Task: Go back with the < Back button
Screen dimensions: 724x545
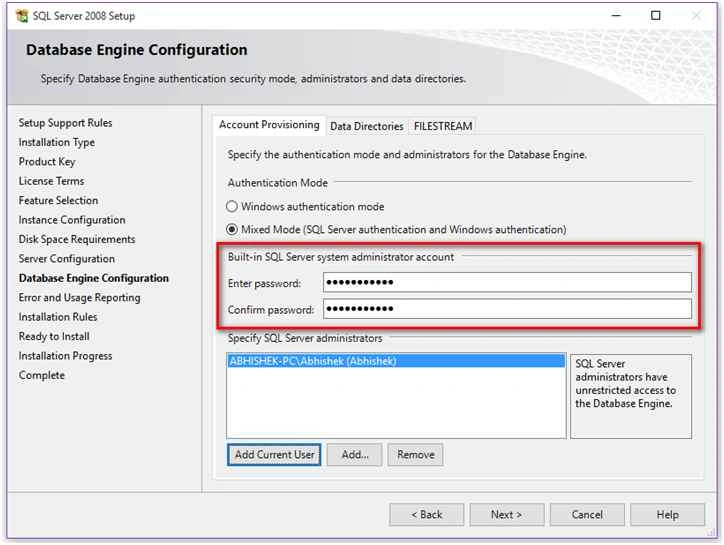Action: 427,515
